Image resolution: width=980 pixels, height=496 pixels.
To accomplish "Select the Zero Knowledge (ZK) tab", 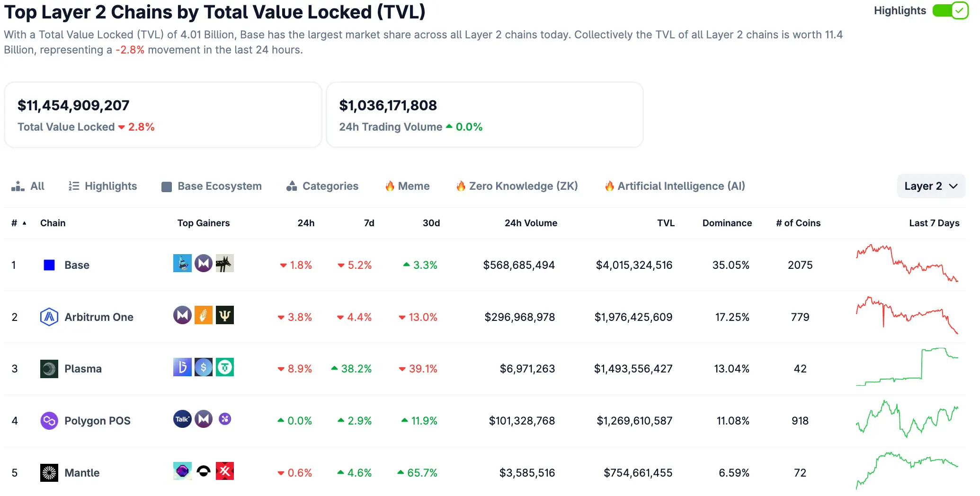I will pyautogui.click(x=517, y=186).
